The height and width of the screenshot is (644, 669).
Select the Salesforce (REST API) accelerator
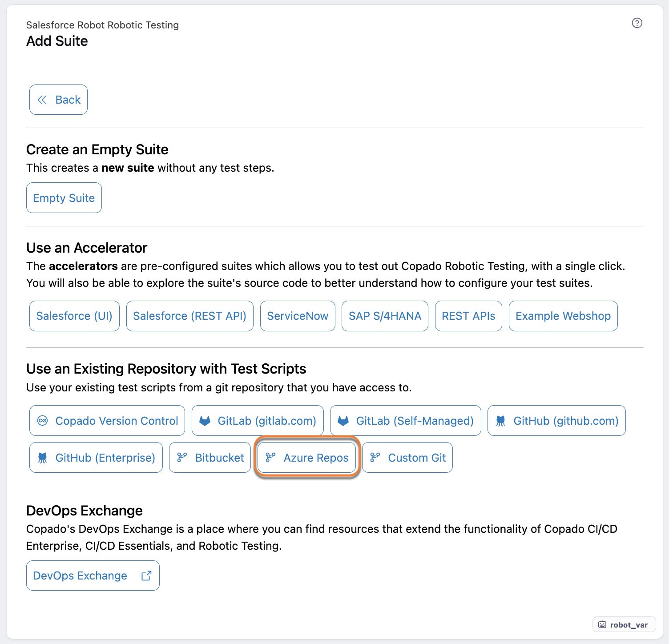[x=189, y=316]
